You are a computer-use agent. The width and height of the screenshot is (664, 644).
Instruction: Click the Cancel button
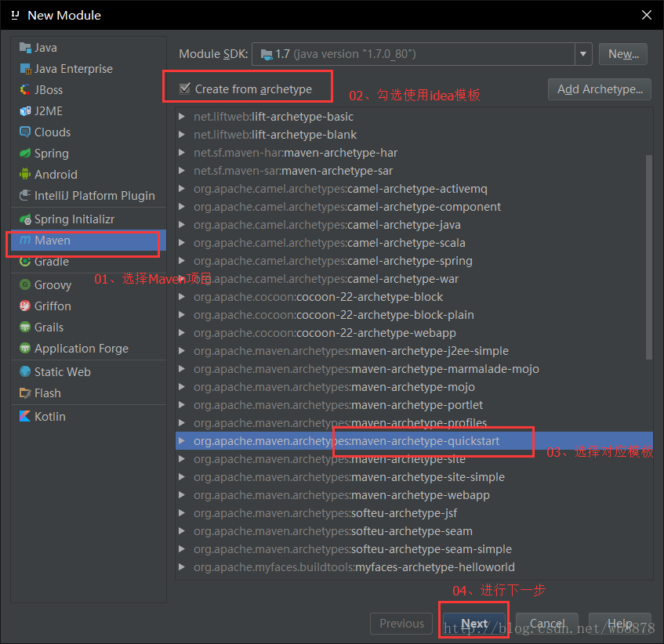pos(546,624)
